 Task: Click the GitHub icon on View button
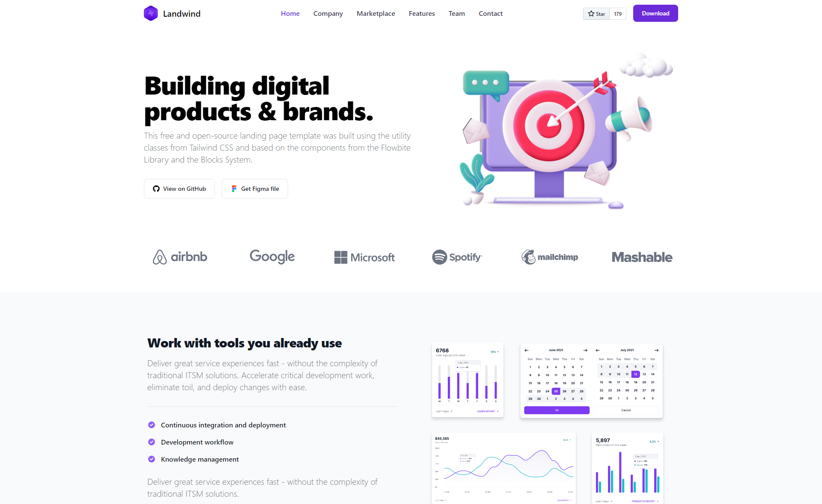coord(157,189)
